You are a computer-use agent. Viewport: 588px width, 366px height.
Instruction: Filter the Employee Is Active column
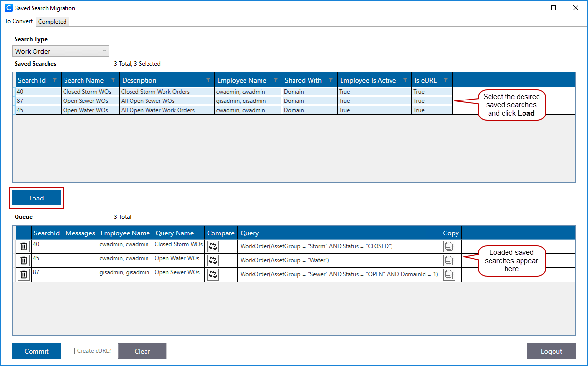click(x=405, y=80)
